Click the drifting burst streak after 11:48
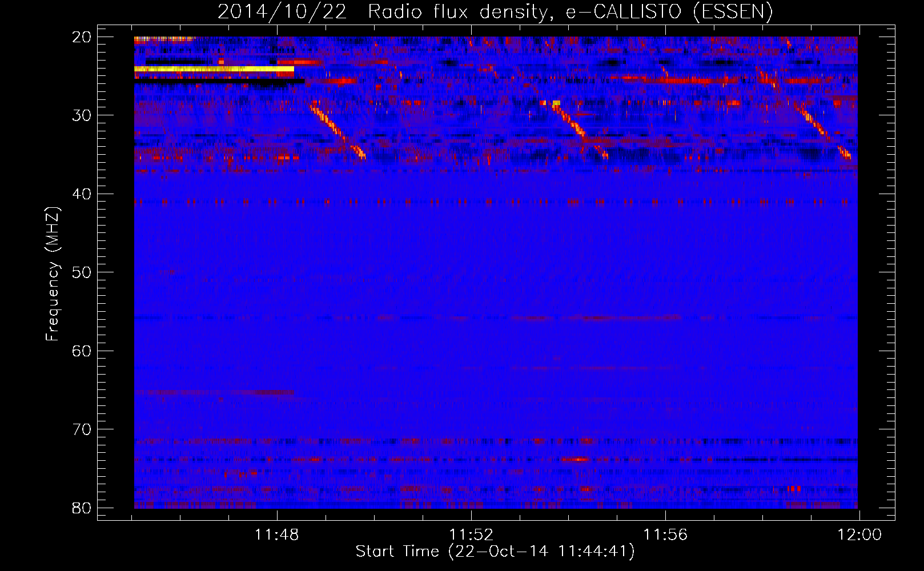 point(338,131)
